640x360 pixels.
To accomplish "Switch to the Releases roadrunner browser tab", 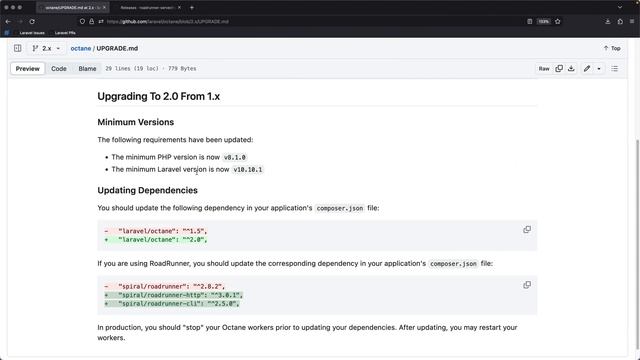I will pos(147,7).
